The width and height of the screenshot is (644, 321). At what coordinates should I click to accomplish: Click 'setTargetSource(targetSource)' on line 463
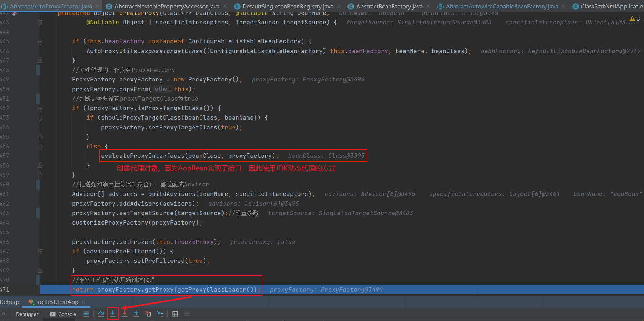[x=172, y=213]
